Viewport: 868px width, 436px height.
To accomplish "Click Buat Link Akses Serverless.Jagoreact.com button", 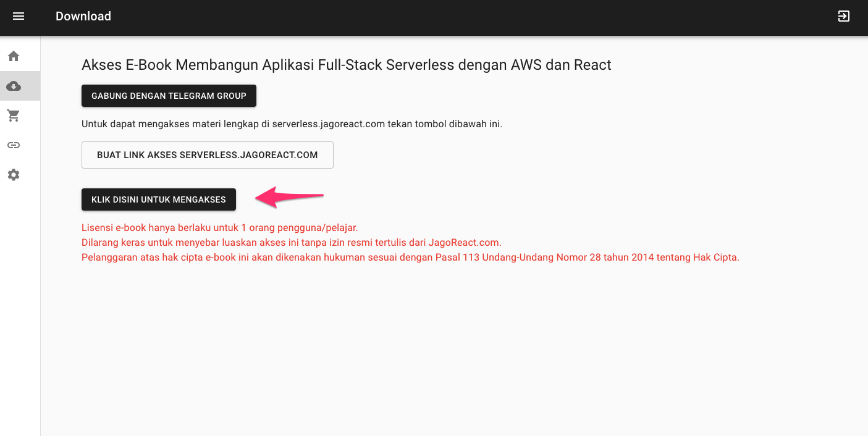I will [208, 155].
